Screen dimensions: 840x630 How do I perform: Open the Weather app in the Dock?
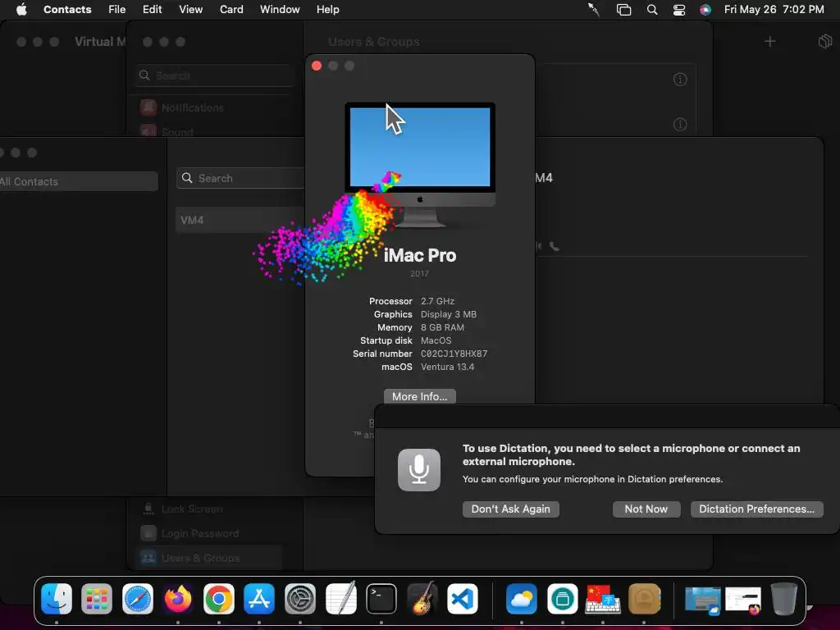click(x=521, y=598)
